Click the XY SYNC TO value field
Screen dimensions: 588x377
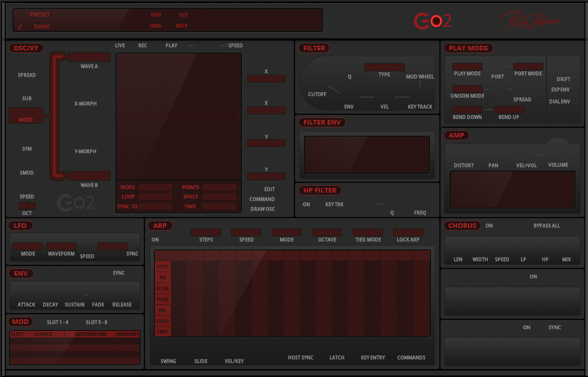155,207
